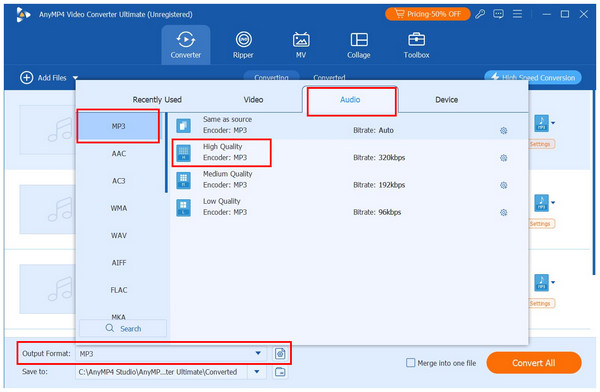600x392 pixels.
Task: Click the AnyMP4 app logo
Action: coord(23,15)
